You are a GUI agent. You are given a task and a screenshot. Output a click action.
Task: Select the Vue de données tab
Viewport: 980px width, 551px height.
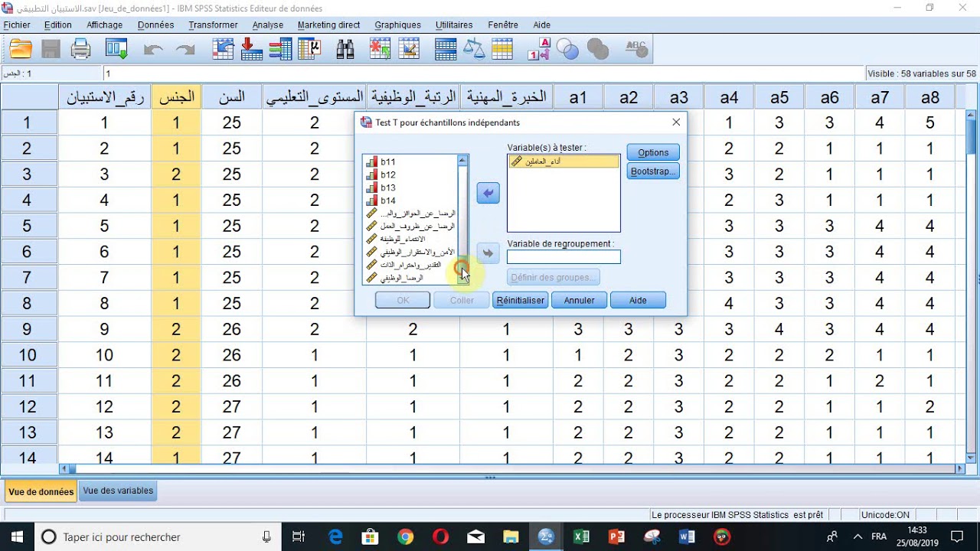coord(41,491)
